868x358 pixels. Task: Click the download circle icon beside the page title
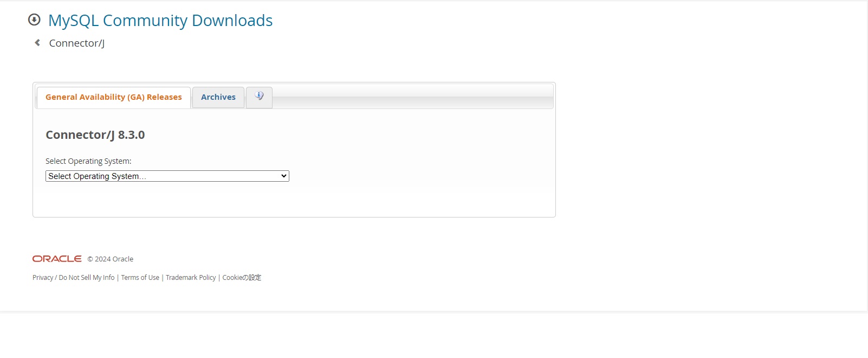click(x=34, y=20)
